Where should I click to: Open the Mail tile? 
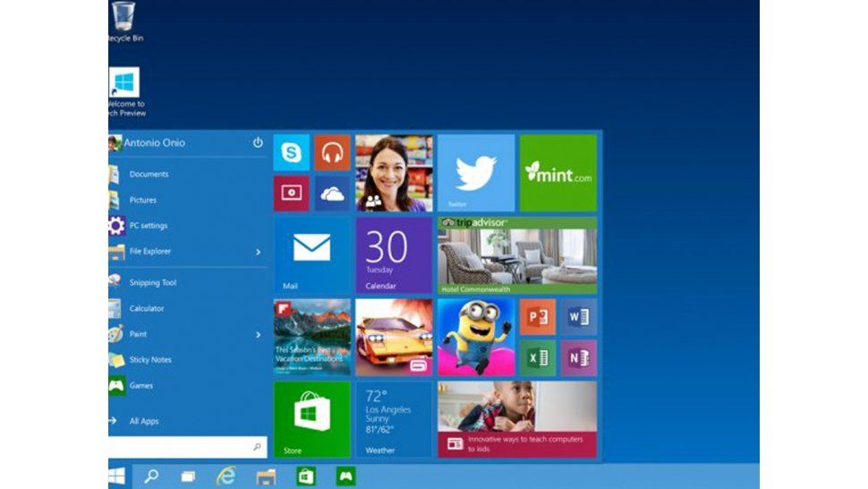pyautogui.click(x=311, y=255)
